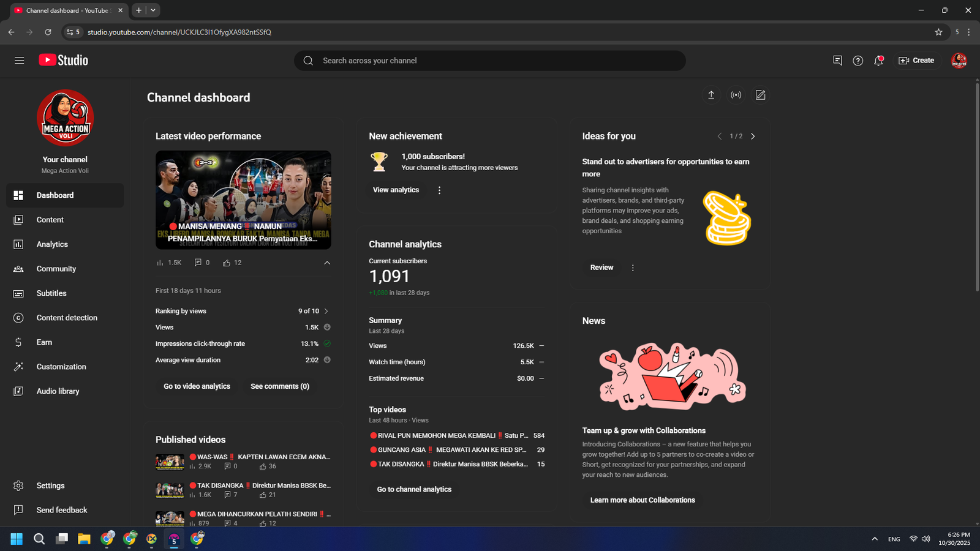Collapse the latest video performance stats chevron
The image size is (980, 551).
pyautogui.click(x=327, y=263)
